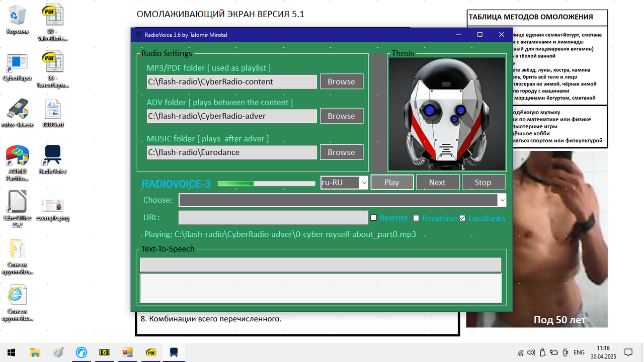
Task: Click the RADIOVOICE-3 label
Action: click(x=177, y=184)
